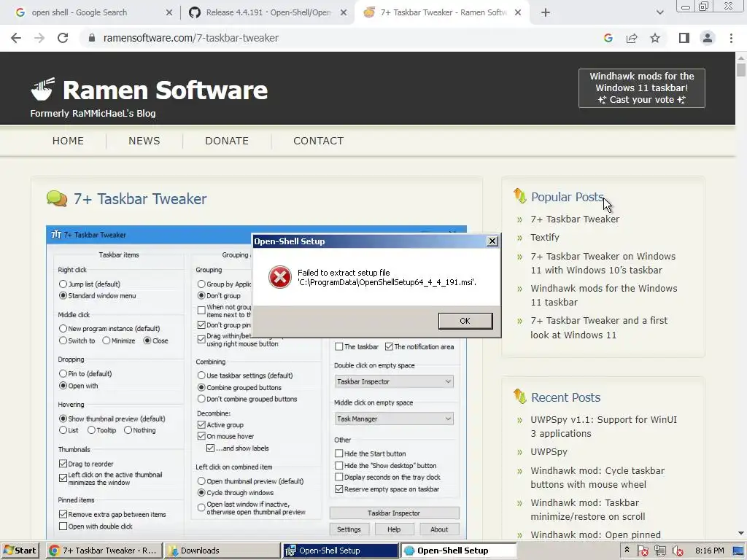Open Chrome three-dot menu
The image size is (747, 560).
point(731,38)
